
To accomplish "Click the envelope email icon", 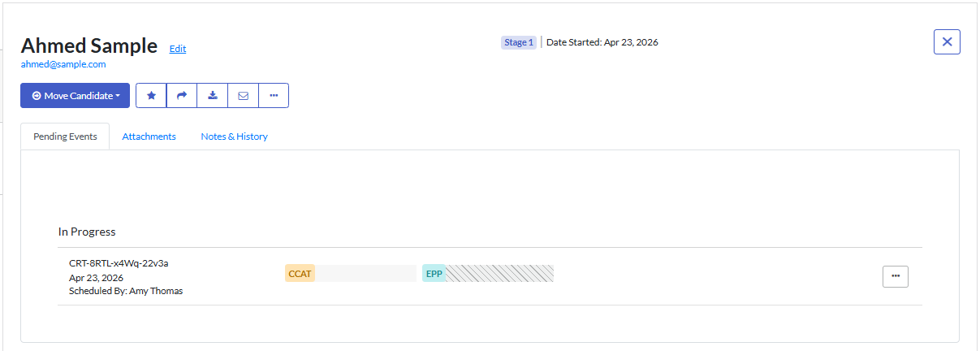I will (244, 96).
